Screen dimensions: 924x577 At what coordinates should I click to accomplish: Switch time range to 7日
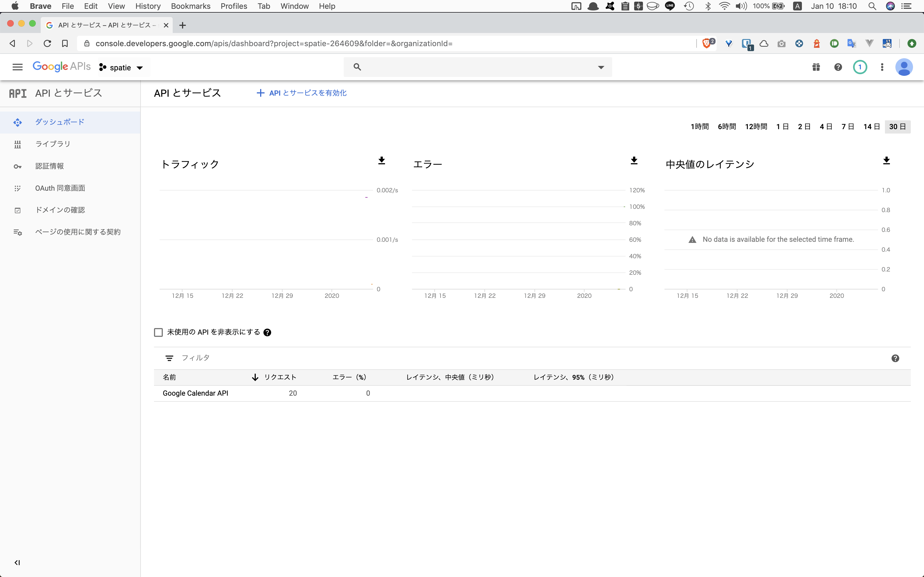tap(847, 126)
